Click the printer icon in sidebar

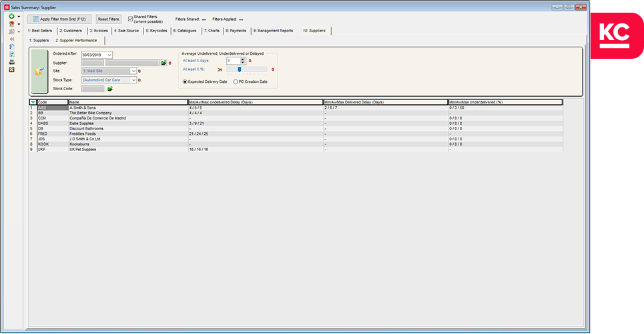coord(11,62)
